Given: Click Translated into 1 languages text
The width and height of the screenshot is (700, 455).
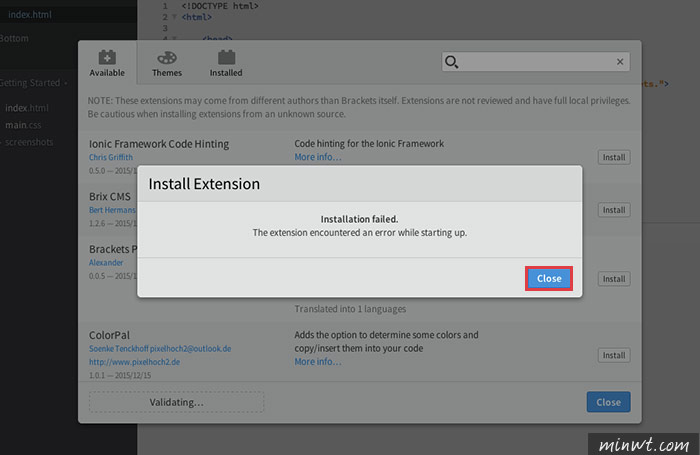Looking at the screenshot, I should click(x=350, y=309).
